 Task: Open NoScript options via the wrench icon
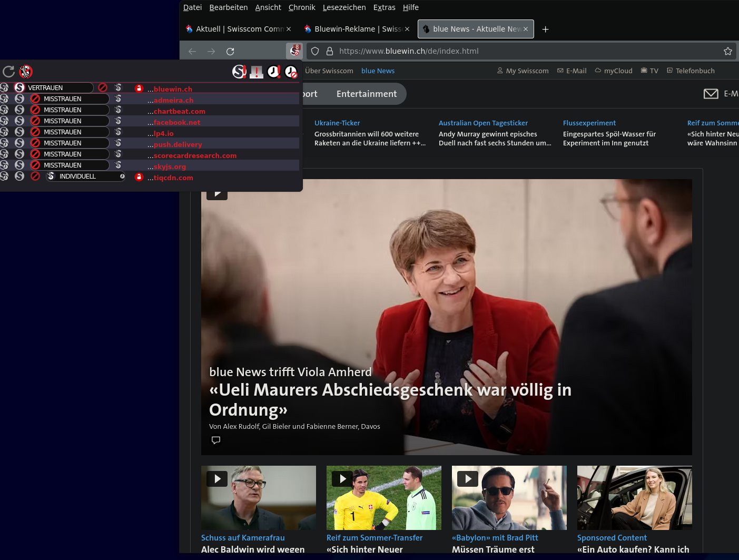[x=26, y=72]
